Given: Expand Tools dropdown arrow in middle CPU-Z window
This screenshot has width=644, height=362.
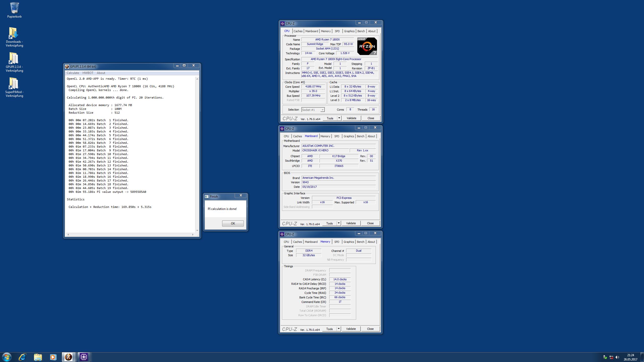Looking at the screenshot, I should (339, 223).
